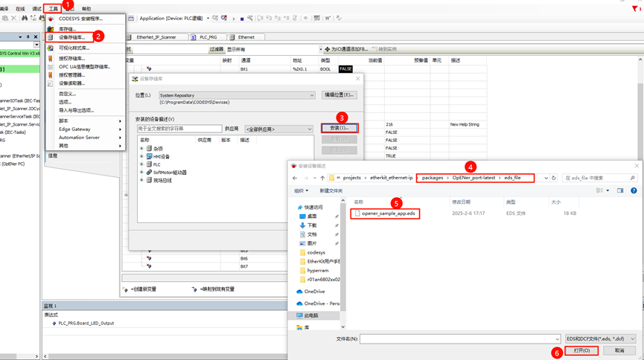Click the pin icon of left panel

click(28, 37)
